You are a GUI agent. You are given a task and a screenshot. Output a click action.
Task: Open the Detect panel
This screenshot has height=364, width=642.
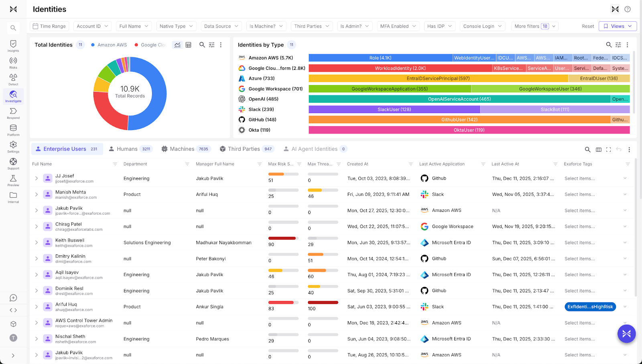pos(13,78)
